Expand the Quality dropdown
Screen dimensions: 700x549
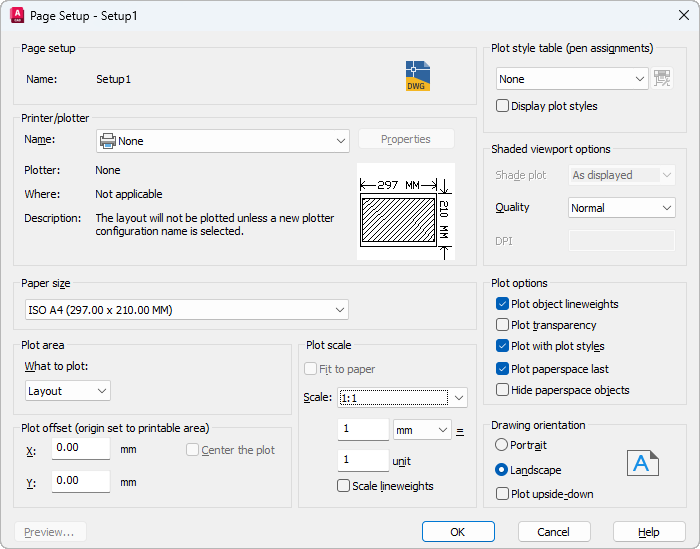click(x=622, y=208)
